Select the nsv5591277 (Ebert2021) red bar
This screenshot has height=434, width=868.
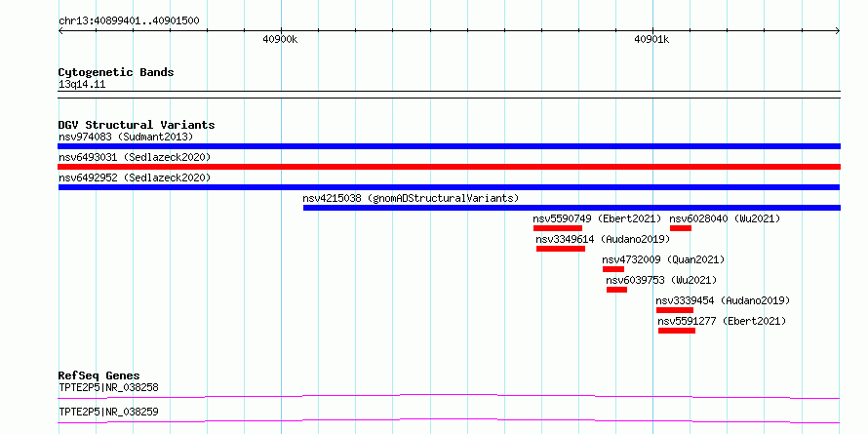(x=677, y=331)
